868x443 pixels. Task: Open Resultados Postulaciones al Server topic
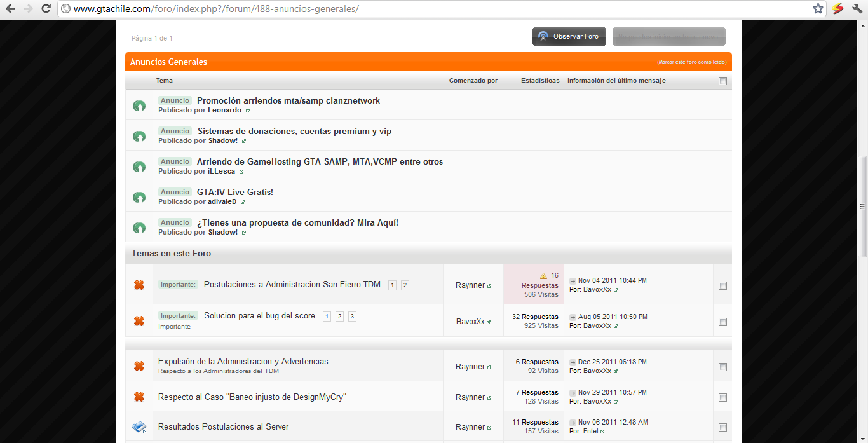[224, 426]
